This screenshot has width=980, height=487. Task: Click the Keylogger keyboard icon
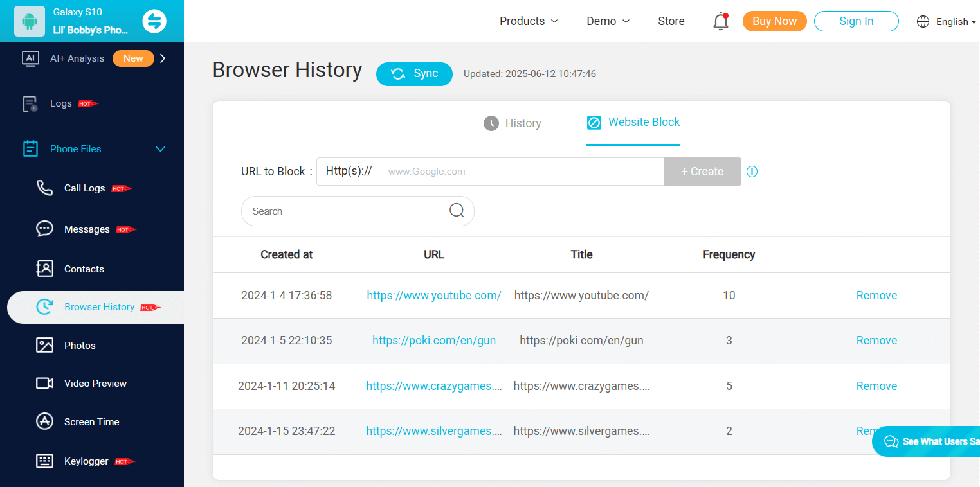(x=44, y=461)
